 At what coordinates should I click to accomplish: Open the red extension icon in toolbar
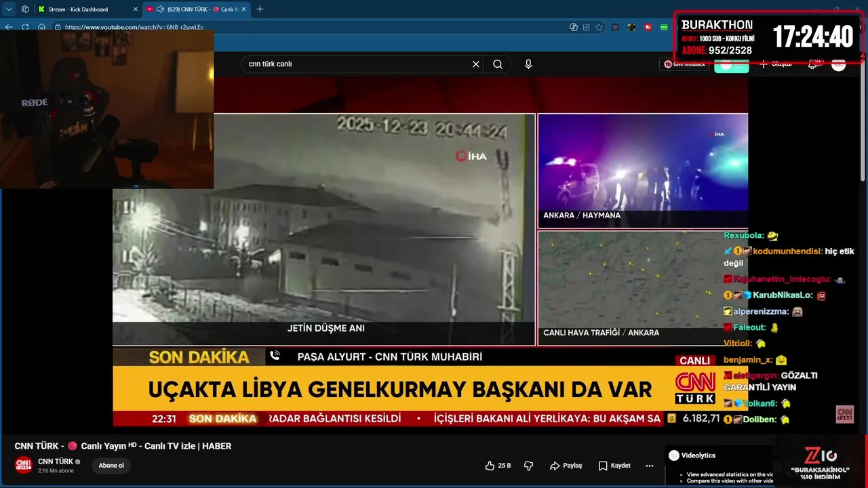[648, 27]
